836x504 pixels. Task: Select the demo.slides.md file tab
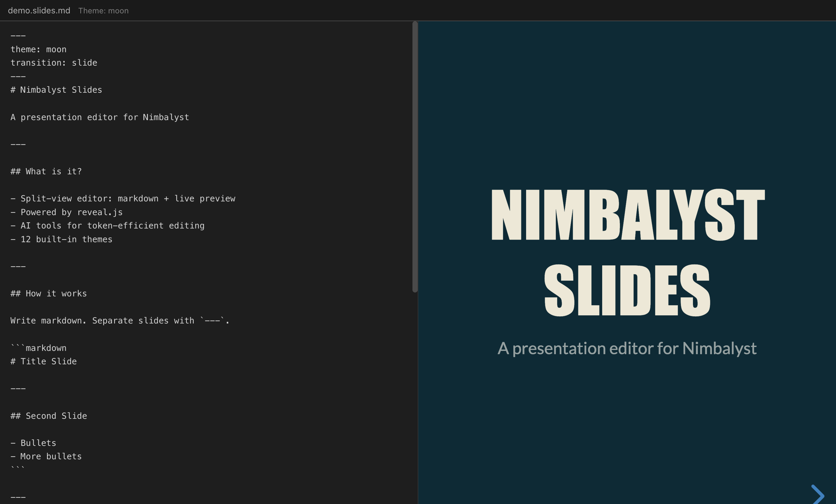[x=39, y=10]
